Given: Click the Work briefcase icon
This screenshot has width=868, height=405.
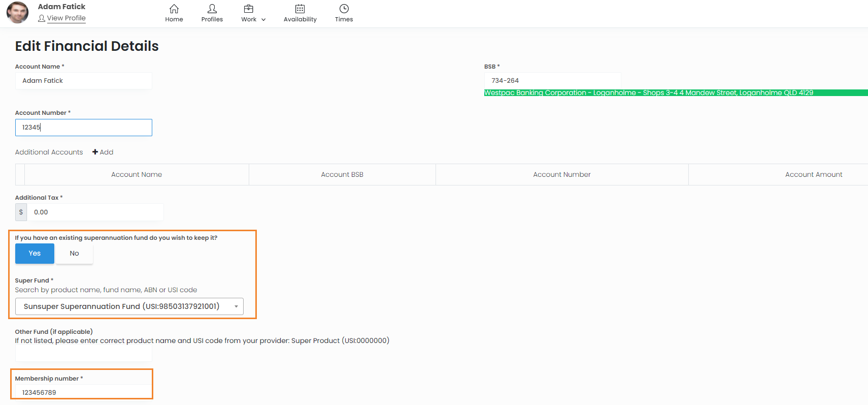Looking at the screenshot, I should tap(248, 9).
